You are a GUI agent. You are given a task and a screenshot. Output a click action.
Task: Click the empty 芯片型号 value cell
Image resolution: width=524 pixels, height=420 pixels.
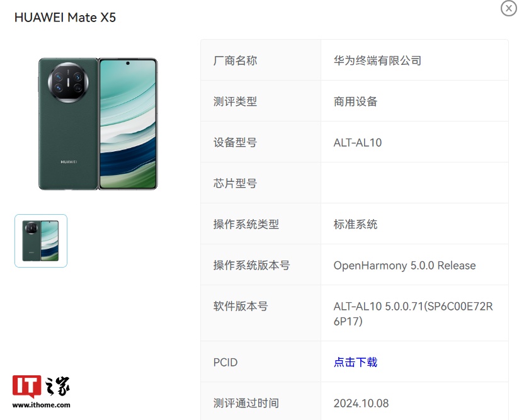tap(414, 183)
